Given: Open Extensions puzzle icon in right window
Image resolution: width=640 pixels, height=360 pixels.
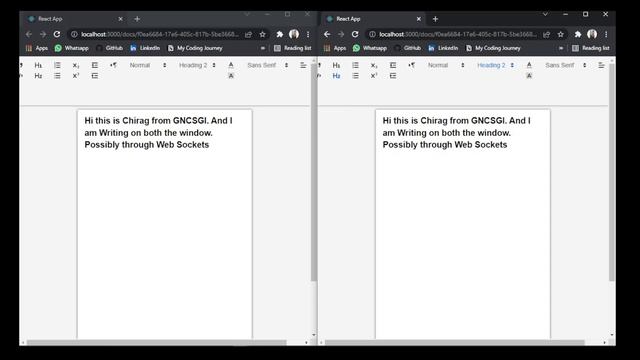Looking at the screenshot, I should coord(578,34).
